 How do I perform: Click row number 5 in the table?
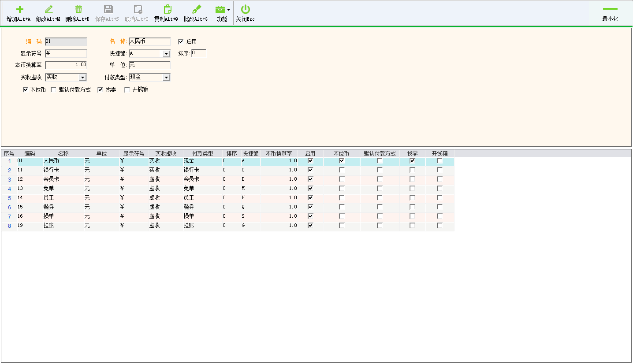tap(9, 198)
